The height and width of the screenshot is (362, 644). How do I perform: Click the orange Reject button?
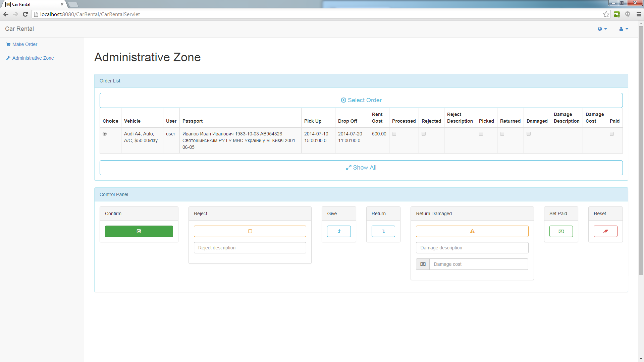250,231
